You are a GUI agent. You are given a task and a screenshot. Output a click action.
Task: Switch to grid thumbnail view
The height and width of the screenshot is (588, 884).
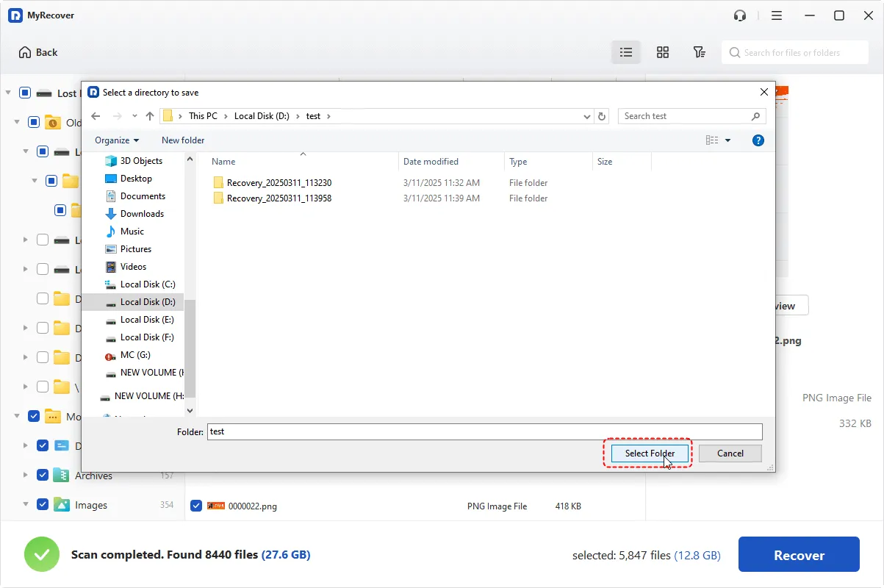663,52
